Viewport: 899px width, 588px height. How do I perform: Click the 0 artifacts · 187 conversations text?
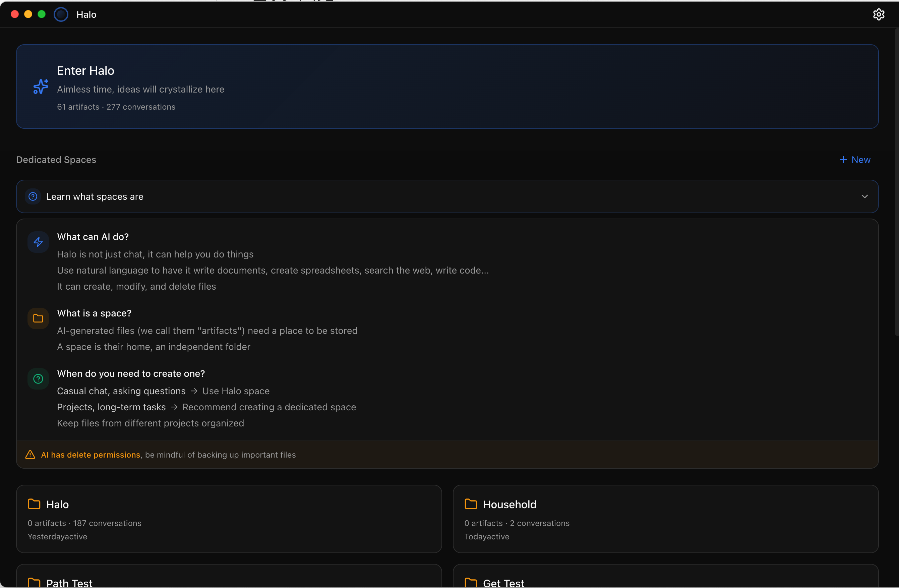coord(84,523)
